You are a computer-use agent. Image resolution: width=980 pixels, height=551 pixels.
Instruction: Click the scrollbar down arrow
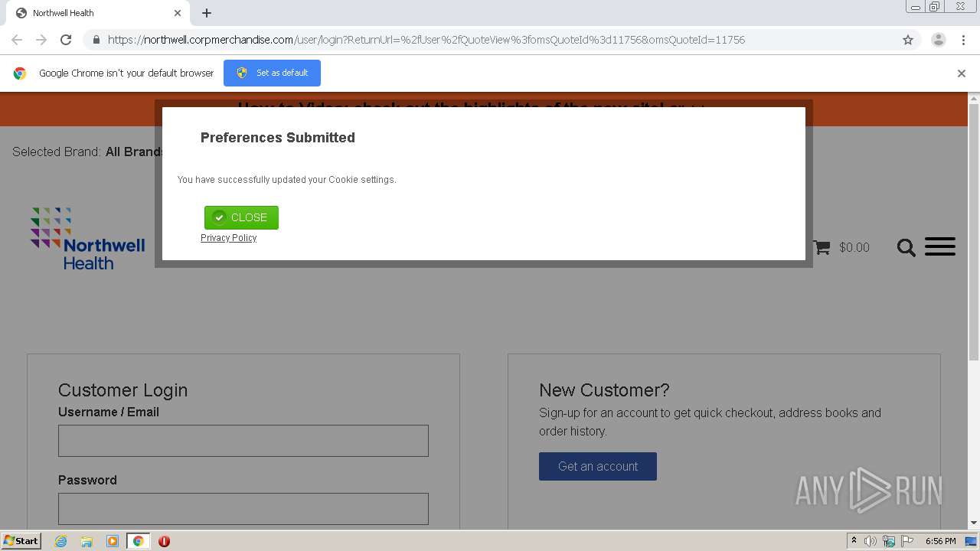pos(974,523)
